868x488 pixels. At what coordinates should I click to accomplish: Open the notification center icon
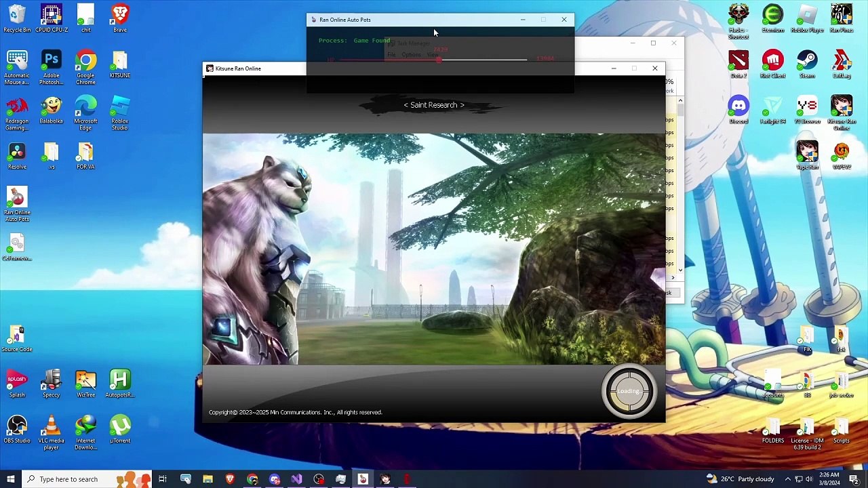854,479
